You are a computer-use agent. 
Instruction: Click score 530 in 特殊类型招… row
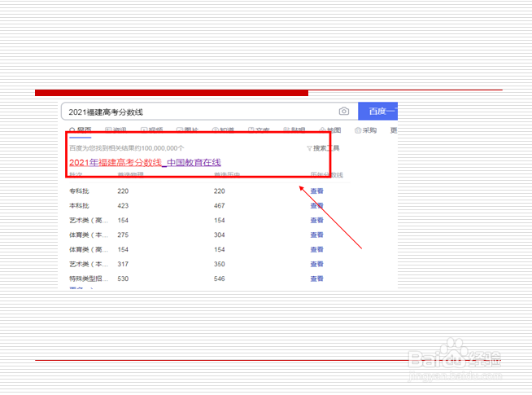[123, 279]
